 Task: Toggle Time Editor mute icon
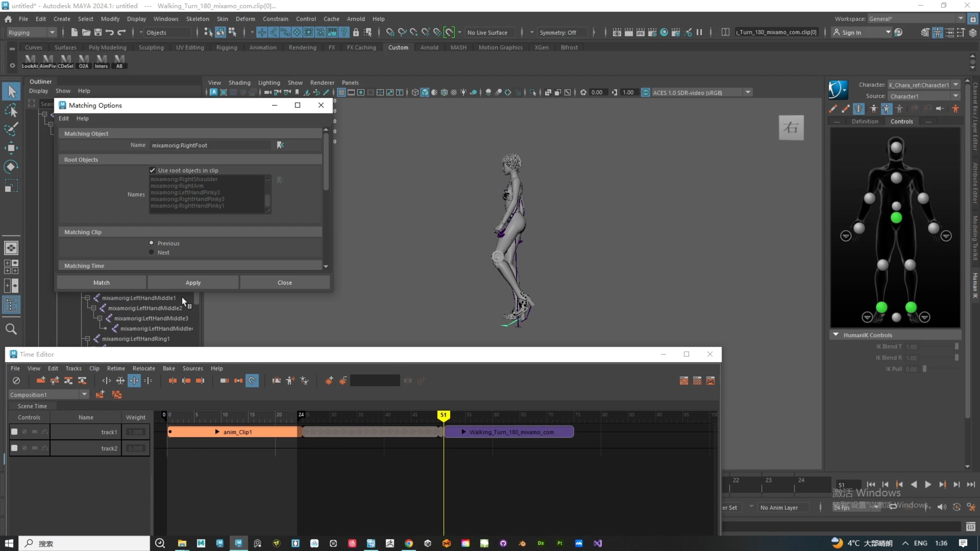(16, 381)
